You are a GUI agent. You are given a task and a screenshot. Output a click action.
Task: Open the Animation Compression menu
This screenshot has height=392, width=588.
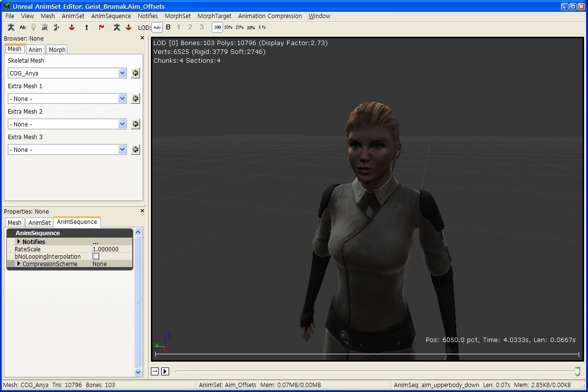tap(269, 16)
